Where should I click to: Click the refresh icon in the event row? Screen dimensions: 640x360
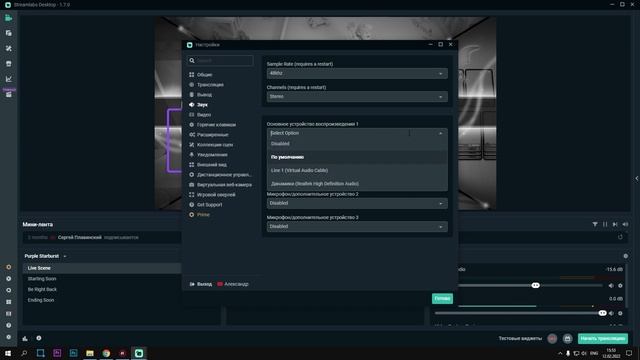pyautogui.click(x=620, y=237)
